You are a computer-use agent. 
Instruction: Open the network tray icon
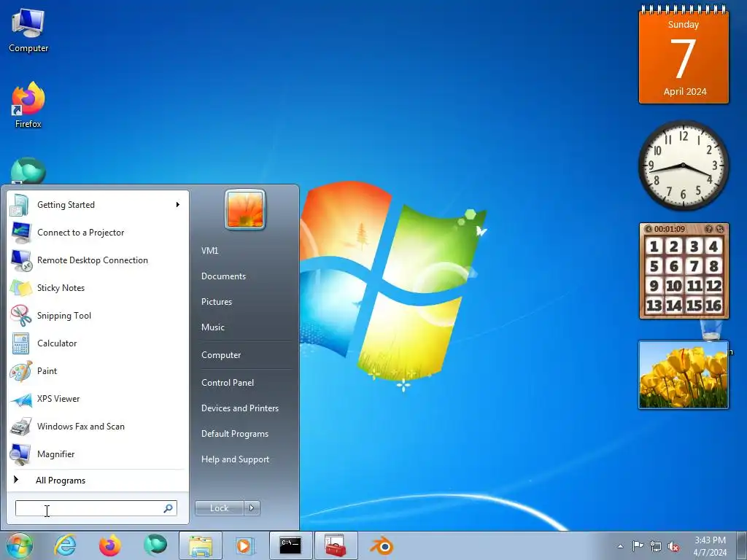coord(656,546)
